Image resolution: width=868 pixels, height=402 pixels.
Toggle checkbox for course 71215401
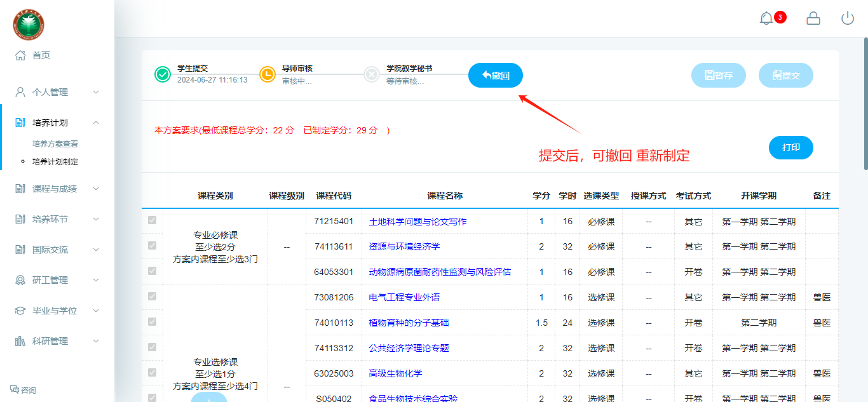click(152, 220)
